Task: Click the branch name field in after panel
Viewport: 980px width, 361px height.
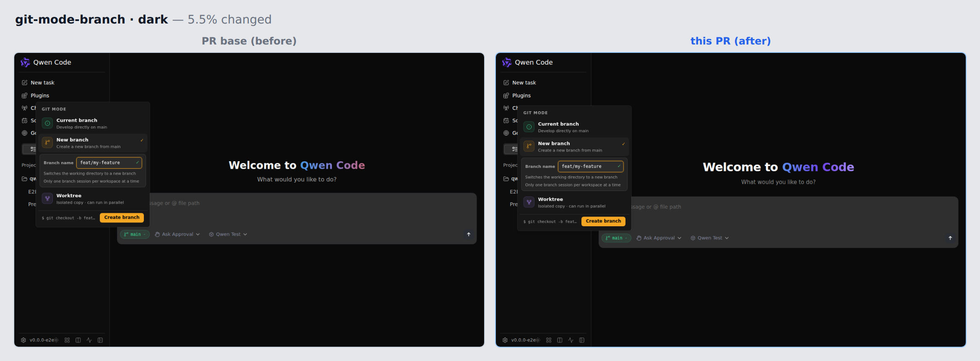Action: tap(591, 167)
